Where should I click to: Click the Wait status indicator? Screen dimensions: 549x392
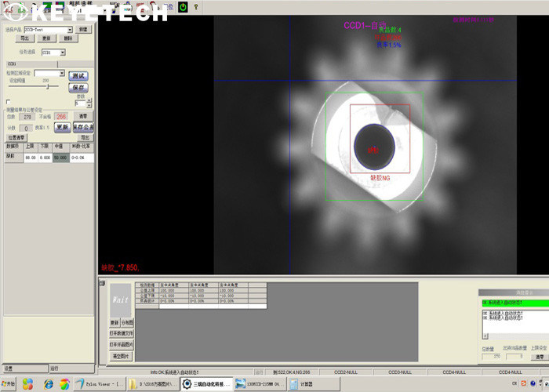pyautogui.click(x=120, y=299)
